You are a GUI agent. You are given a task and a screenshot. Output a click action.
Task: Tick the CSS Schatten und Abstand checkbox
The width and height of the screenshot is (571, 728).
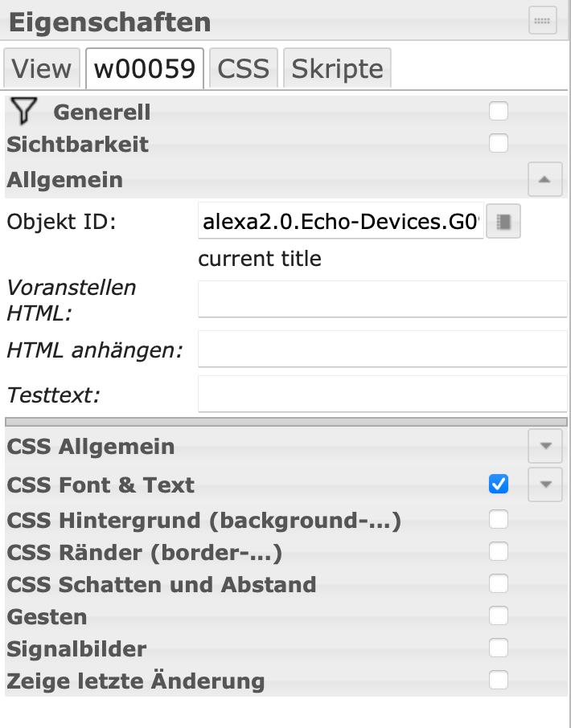pyautogui.click(x=499, y=583)
